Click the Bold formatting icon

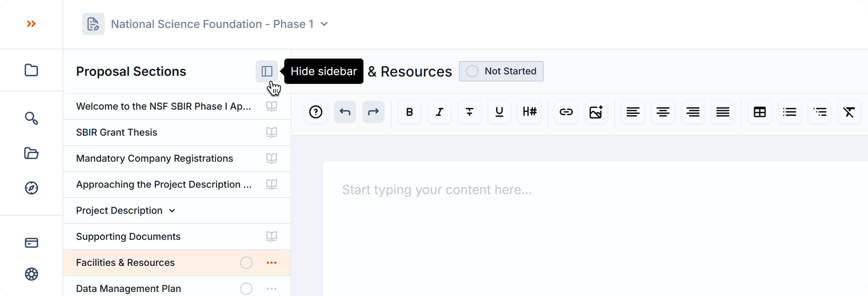tap(409, 112)
